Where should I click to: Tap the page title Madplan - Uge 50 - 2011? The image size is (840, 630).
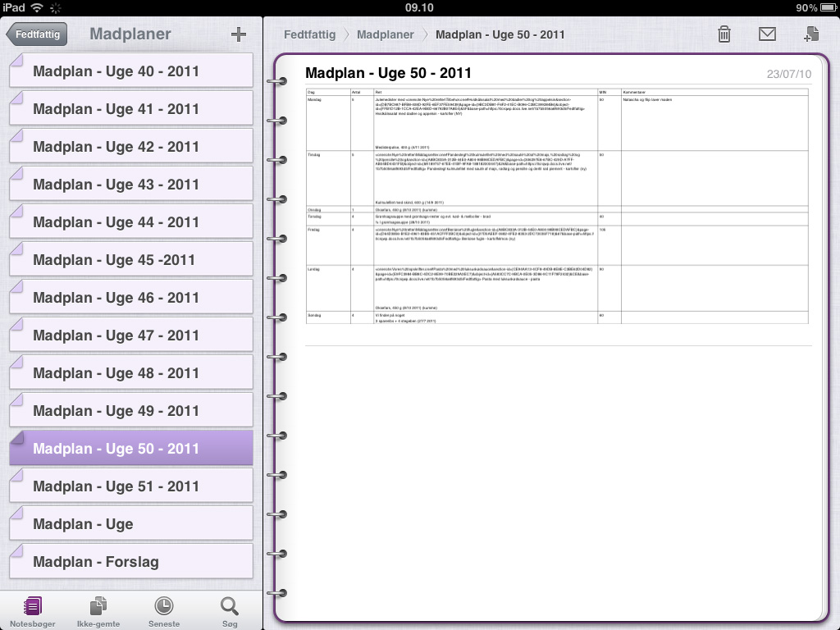coord(388,73)
